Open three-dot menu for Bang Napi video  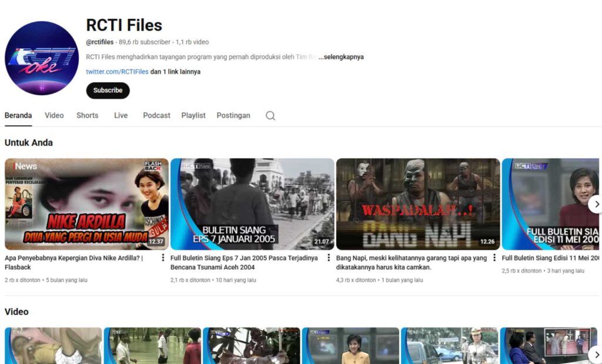pos(494,258)
